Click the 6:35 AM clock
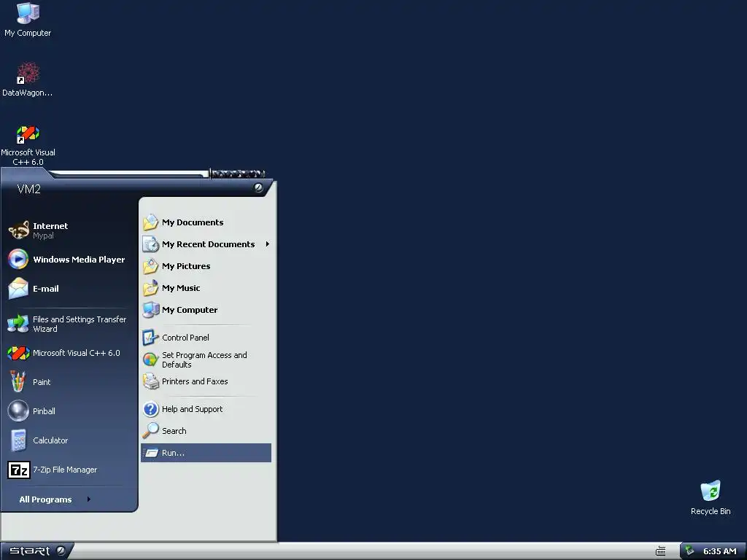This screenshot has height=560, width=747. [x=720, y=551]
